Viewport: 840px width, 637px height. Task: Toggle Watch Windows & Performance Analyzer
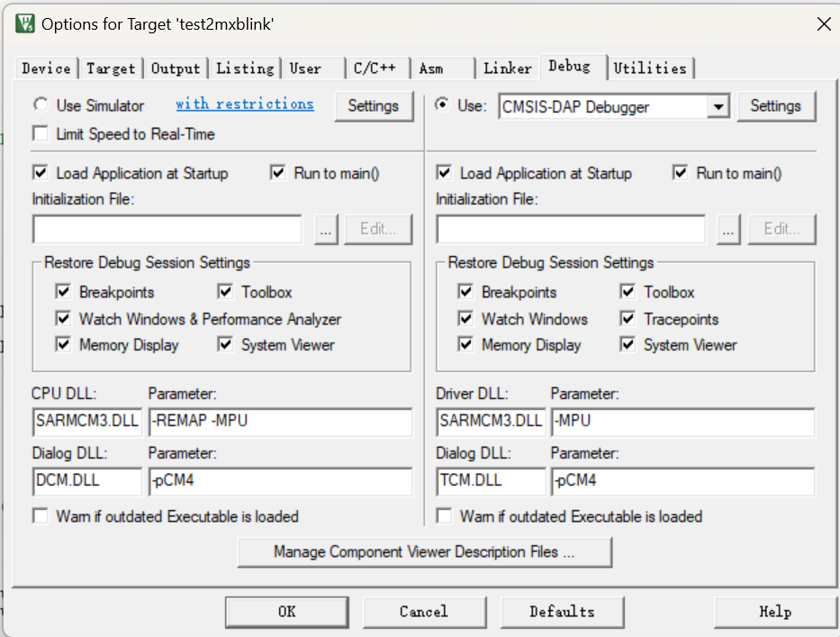tap(63, 319)
